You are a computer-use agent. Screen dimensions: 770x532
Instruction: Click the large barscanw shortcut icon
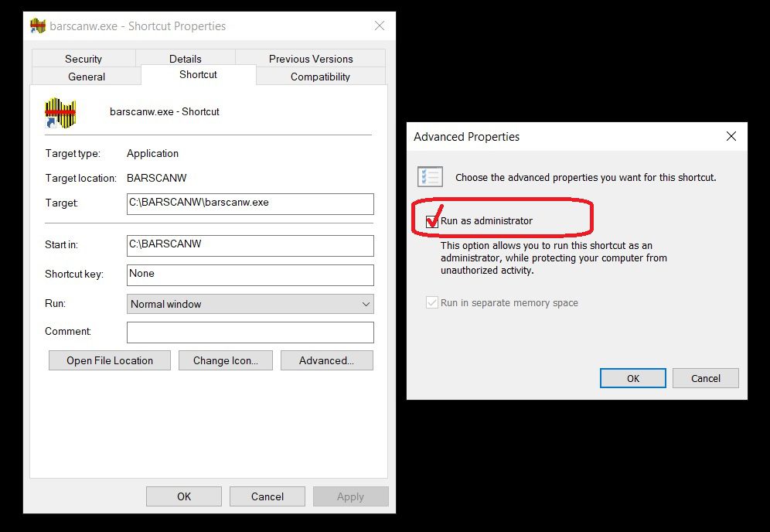[x=60, y=113]
